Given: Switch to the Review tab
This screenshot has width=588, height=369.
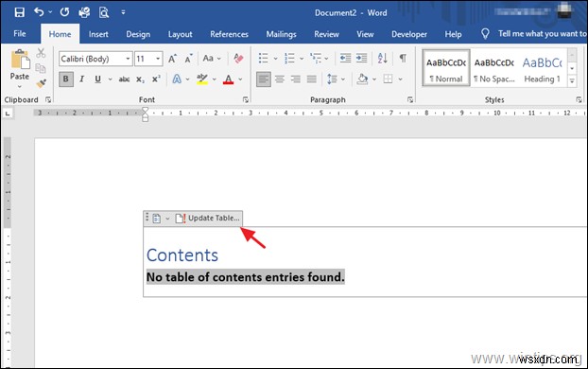Looking at the screenshot, I should coord(327,34).
